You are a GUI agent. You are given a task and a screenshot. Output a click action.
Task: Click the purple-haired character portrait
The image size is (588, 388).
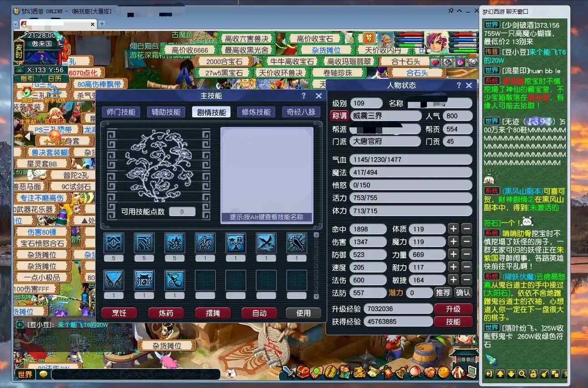[437, 43]
